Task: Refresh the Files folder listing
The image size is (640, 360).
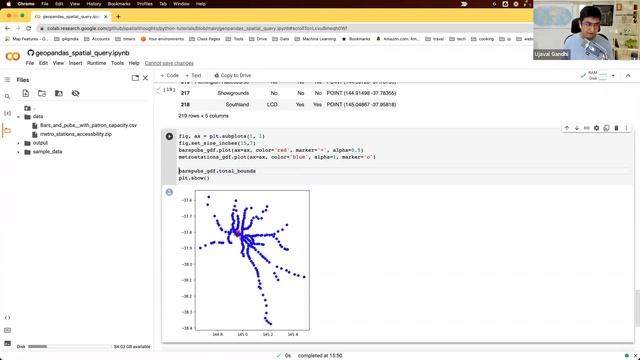Action: point(42,93)
